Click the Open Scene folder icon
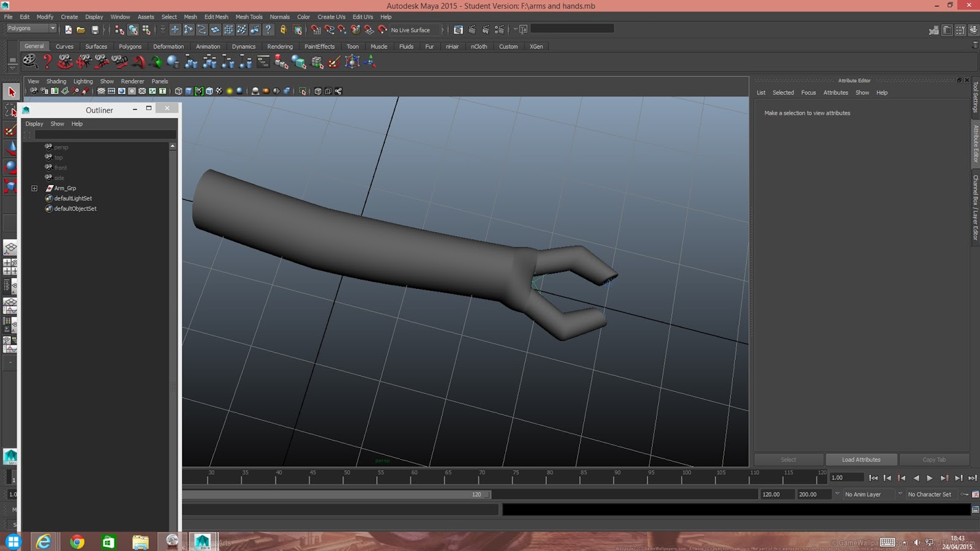 pos(81,29)
